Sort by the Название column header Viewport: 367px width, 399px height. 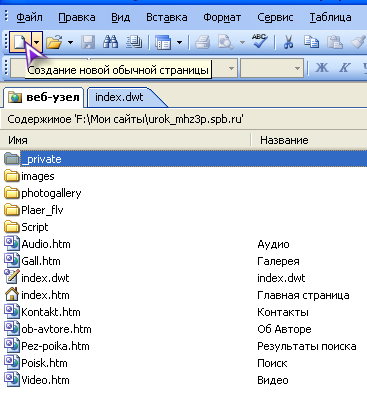[x=309, y=140]
